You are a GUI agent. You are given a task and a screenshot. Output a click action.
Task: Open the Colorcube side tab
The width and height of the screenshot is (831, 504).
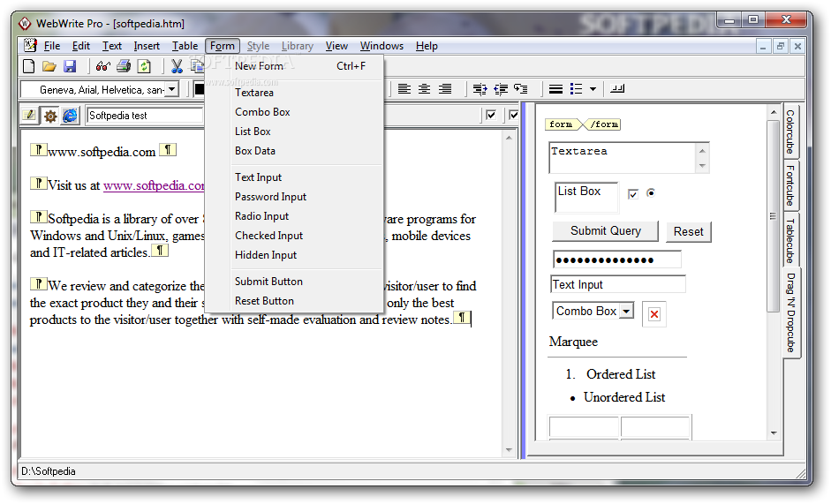pyautogui.click(x=790, y=132)
